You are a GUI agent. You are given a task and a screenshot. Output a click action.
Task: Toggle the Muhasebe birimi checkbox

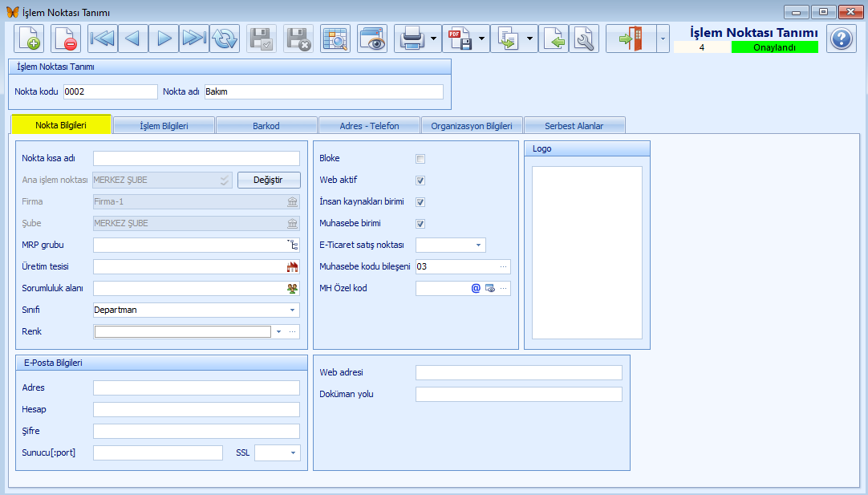point(420,224)
